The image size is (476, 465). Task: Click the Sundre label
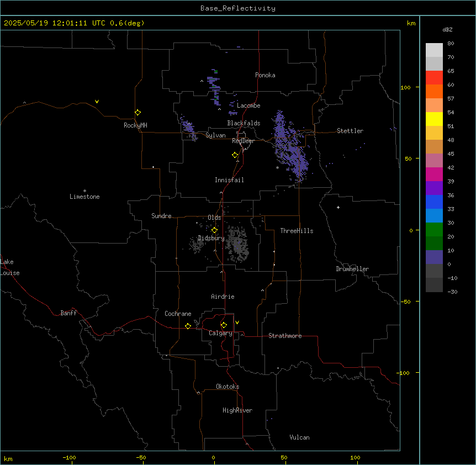161,216
